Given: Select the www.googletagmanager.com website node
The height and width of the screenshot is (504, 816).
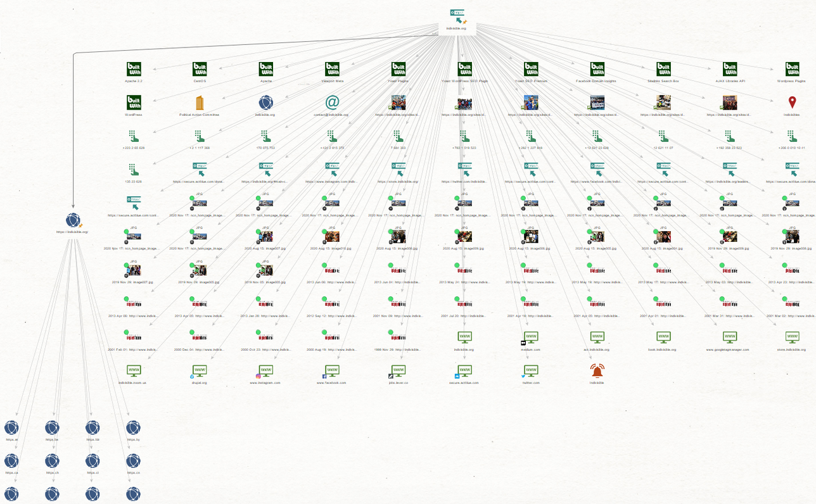Looking at the screenshot, I should [x=730, y=337].
